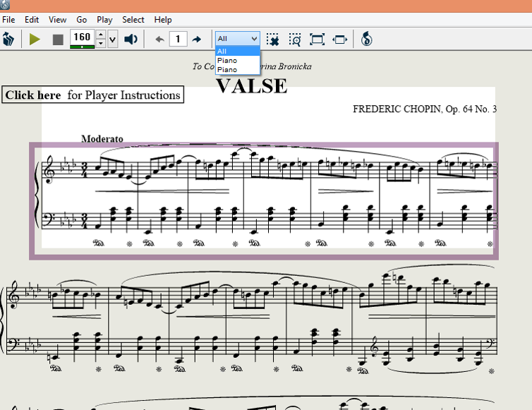Open the Play menu
532x410 pixels.
pos(104,20)
